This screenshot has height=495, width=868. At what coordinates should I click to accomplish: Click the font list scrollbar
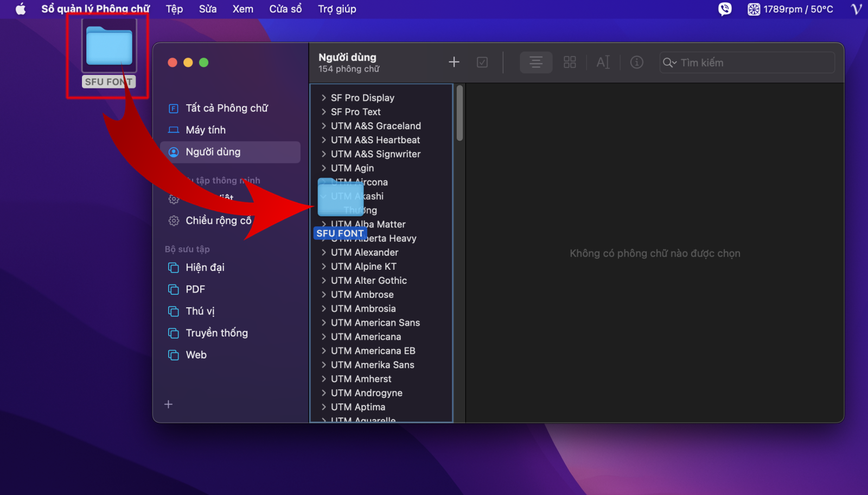pos(460,113)
